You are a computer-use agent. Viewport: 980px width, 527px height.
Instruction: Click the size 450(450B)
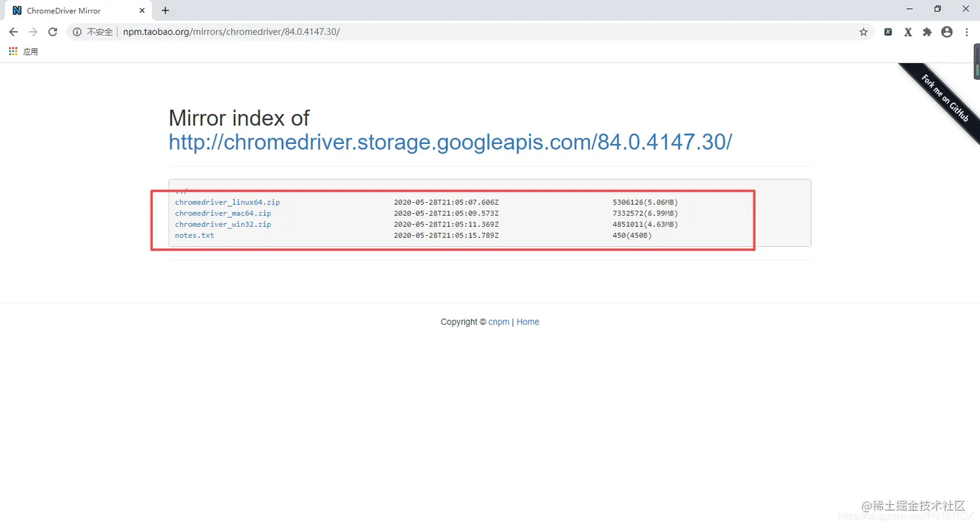[x=632, y=235]
